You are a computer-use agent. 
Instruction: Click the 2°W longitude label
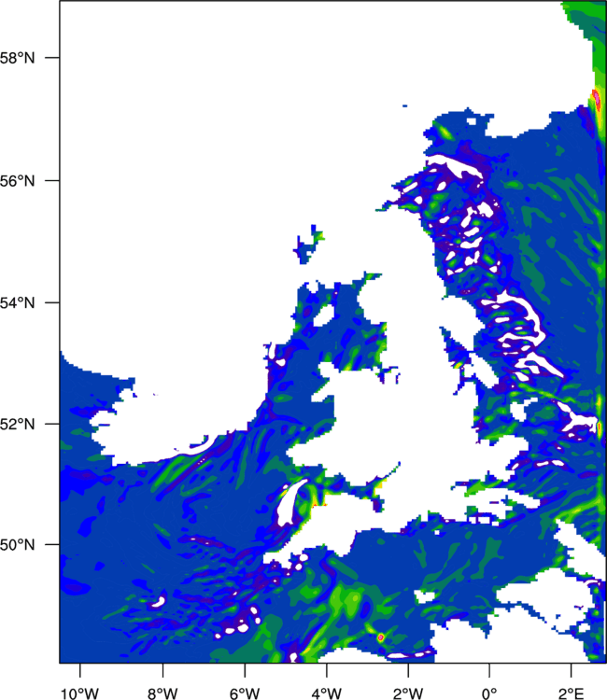click(x=408, y=693)
